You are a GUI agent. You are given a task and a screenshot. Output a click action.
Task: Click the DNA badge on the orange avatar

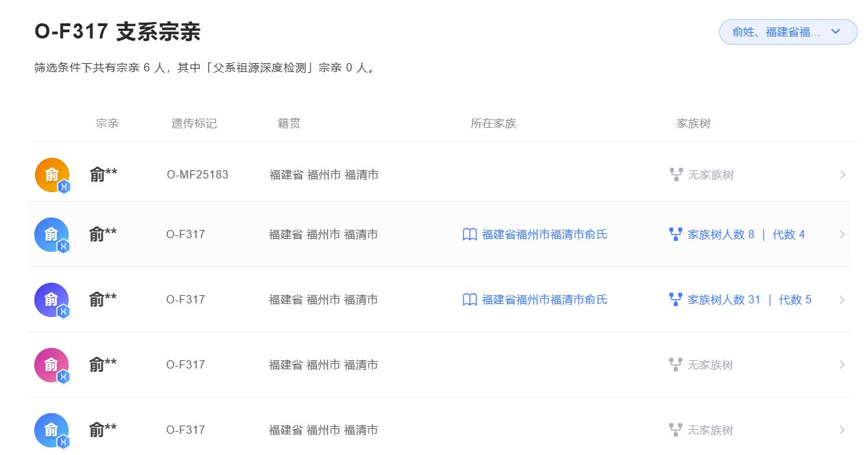coord(64,187)
